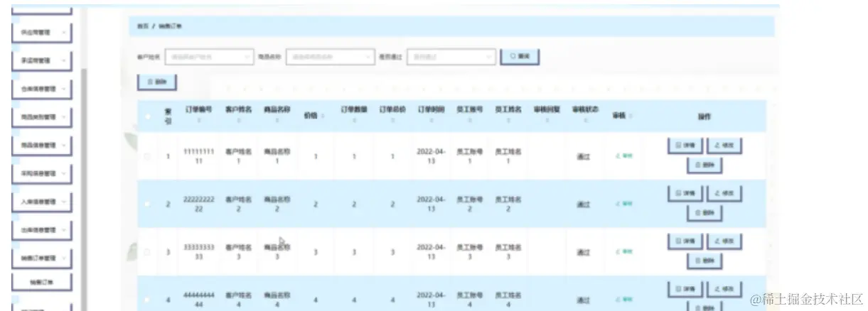The width and height of the screenshot is (868, 311).
Task: Expand 出库信息管理 sidebar menu
Action: click(x=43, y=230)
